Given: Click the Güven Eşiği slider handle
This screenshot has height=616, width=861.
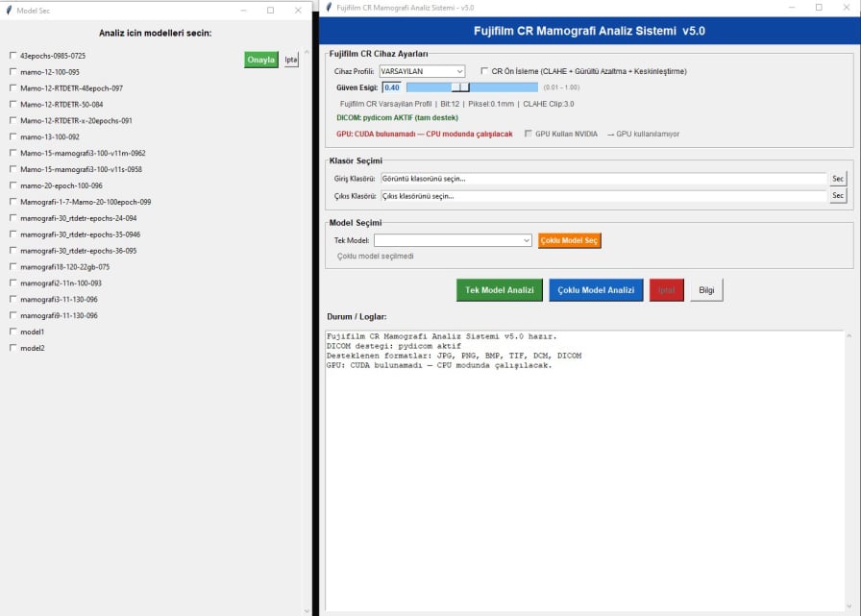Looking at the screenshot, I should pos(460,87).
